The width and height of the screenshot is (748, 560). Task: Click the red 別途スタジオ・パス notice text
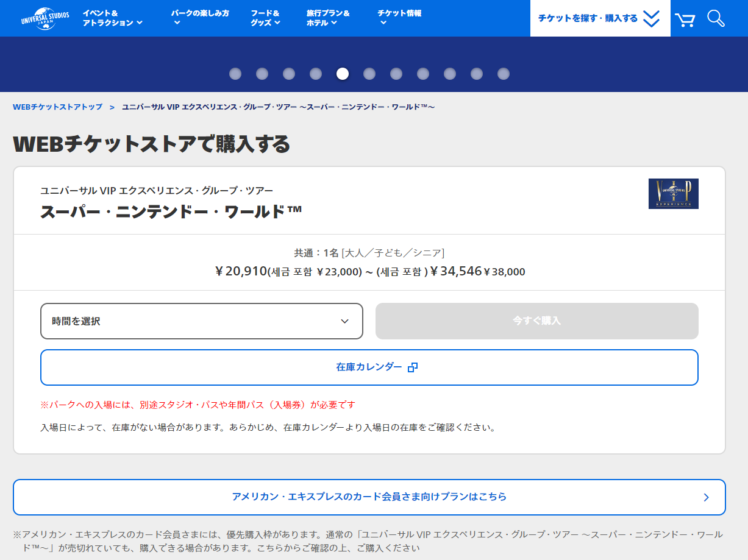198,405
